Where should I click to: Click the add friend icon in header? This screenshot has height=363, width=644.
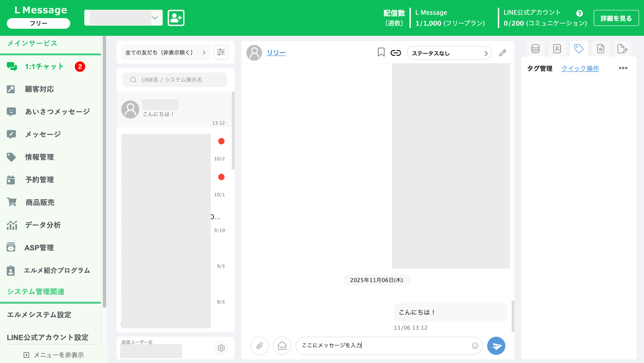point(176,18)
